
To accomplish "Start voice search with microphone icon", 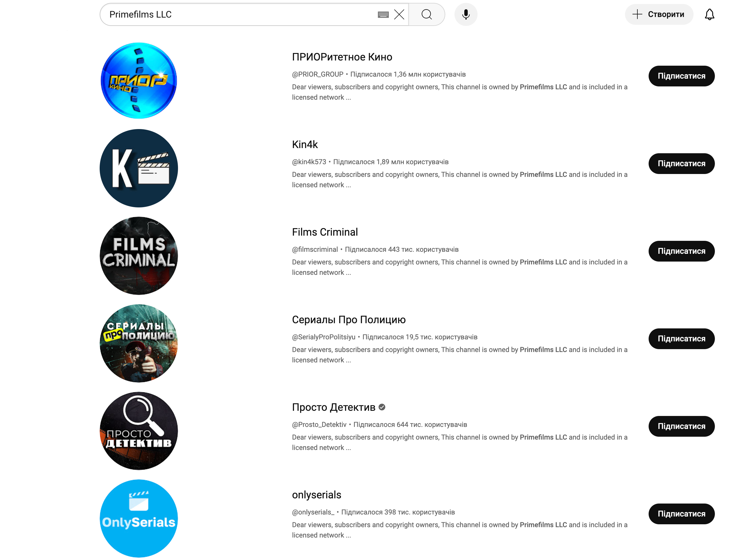I will point(466,14).
